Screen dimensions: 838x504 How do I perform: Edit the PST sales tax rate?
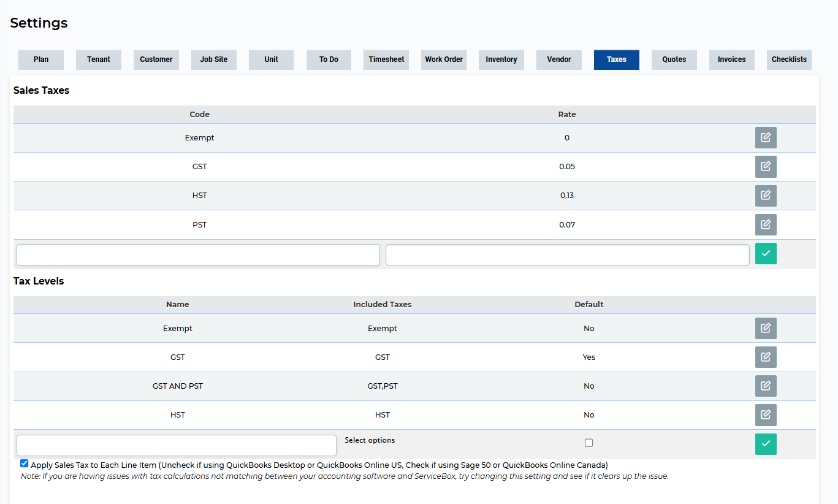tap(766, 224)
